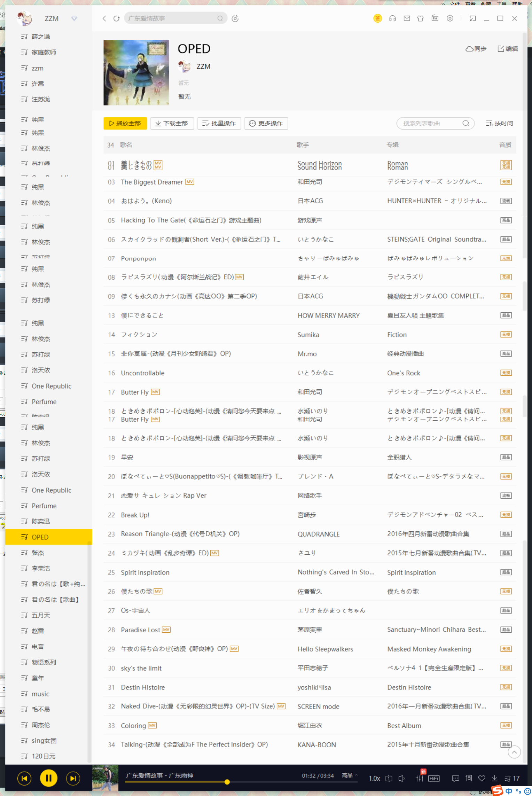This screenshot has height=796, width=532.
Task: Toggle HiFi mode in player bar
Action: 434,778
